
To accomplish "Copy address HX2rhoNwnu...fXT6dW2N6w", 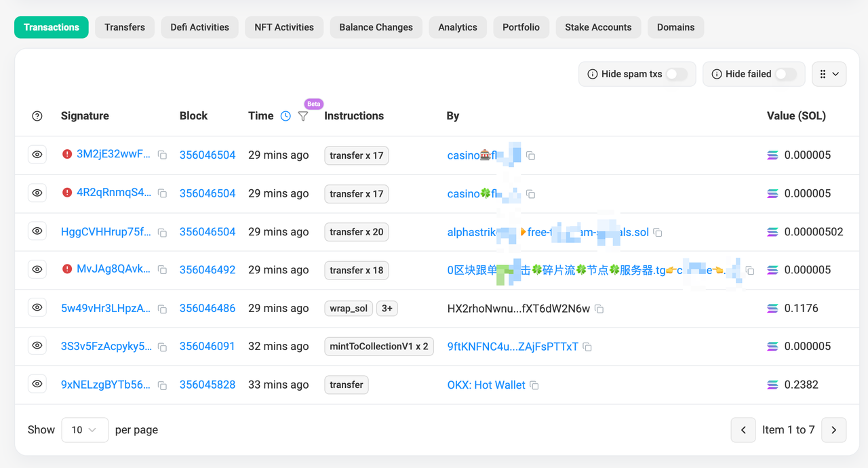I will [599, 309].
